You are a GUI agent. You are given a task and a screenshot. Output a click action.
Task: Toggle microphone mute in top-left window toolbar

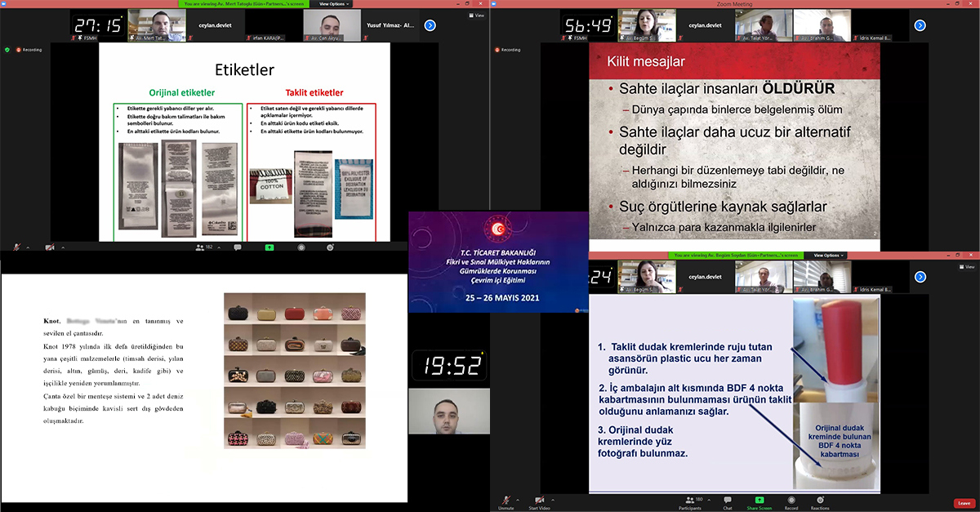pos(15,246)
